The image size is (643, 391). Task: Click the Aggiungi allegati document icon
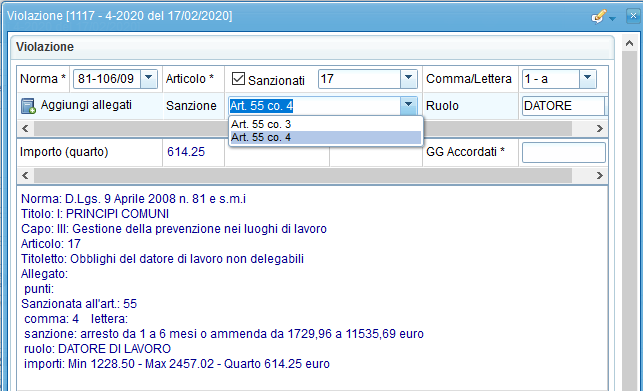[28, 106]
